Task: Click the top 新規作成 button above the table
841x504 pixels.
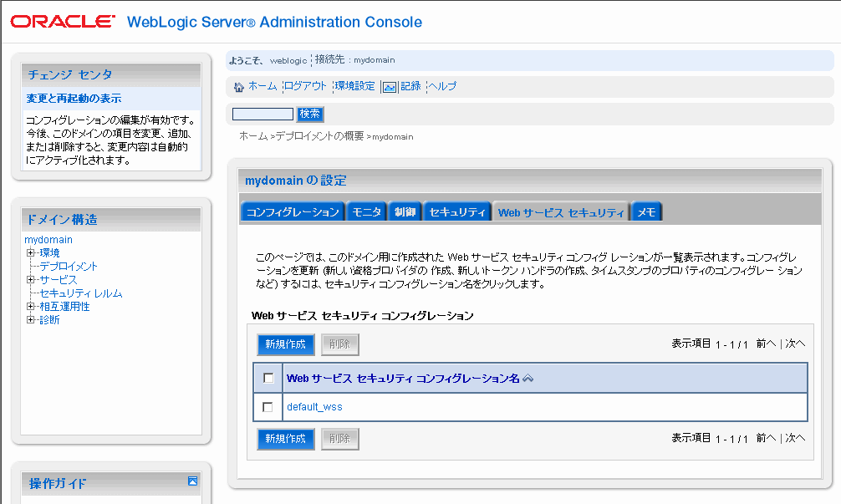Action: click(x=285, y=344)
